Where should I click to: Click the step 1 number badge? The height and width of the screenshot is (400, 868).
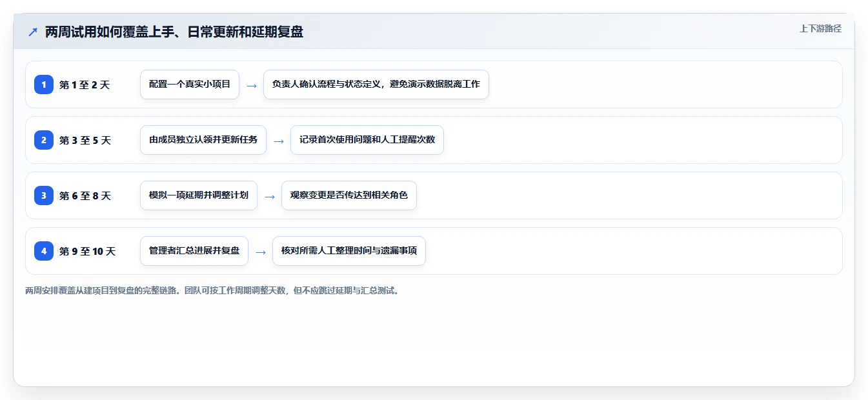click(x=44, y=85)
